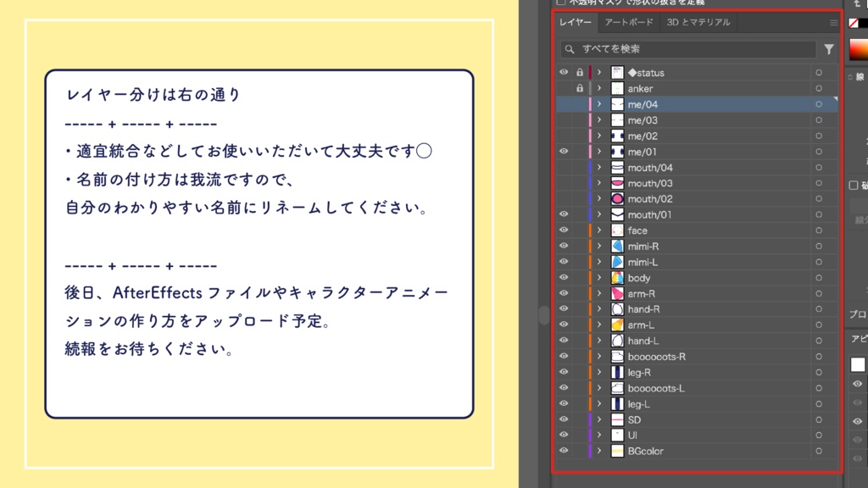Viewport: 868px width, 488px height.
Task: Switch to the アートボード tab
Action: click(627, 23)
